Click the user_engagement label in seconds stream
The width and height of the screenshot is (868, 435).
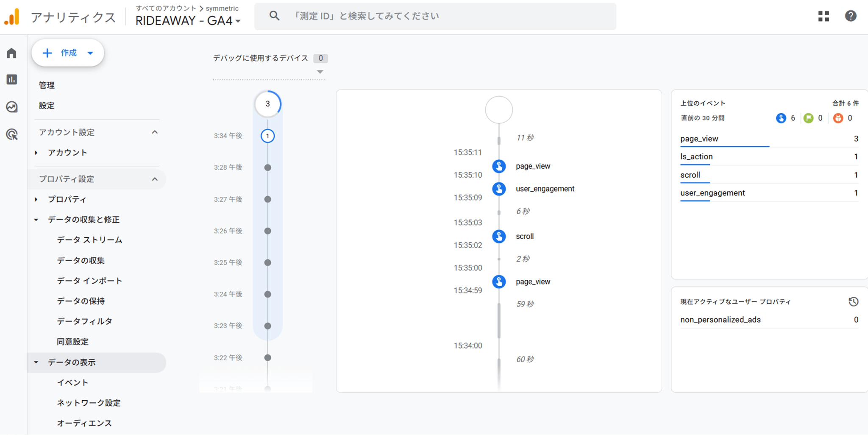[545, 189]
